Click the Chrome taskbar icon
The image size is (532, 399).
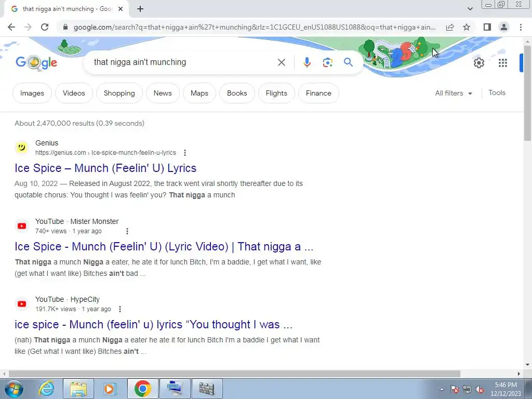(x=142, y=389)
